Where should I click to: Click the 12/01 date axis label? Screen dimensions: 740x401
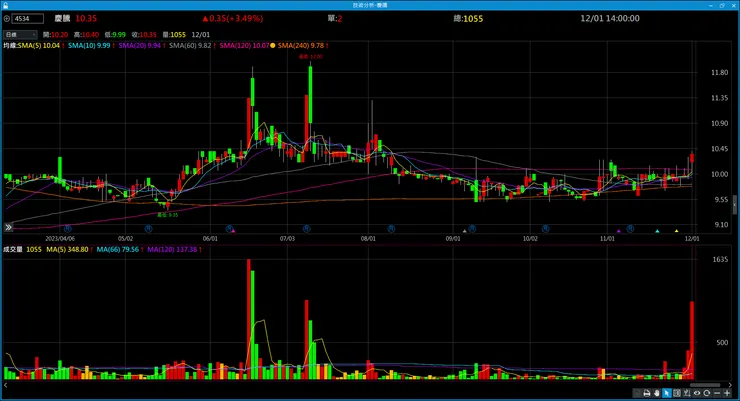[x=692, y=239]
